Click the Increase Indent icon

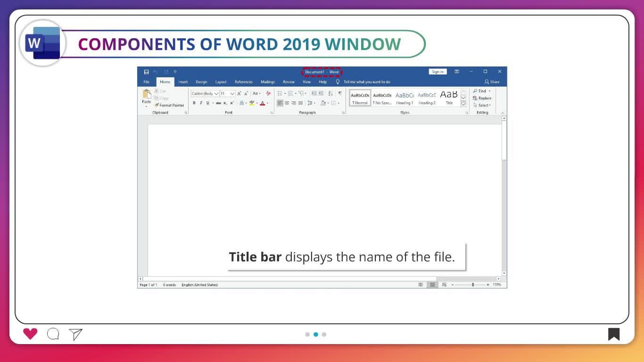click(321, 93)
